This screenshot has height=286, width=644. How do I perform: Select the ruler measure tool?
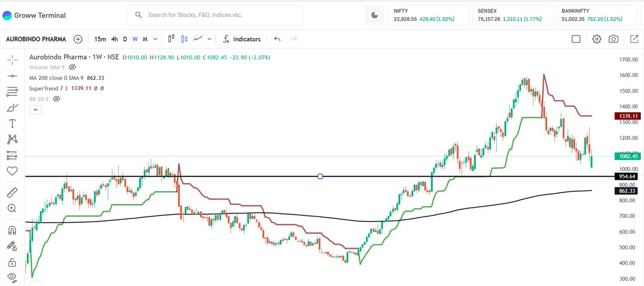coord(12,192)
